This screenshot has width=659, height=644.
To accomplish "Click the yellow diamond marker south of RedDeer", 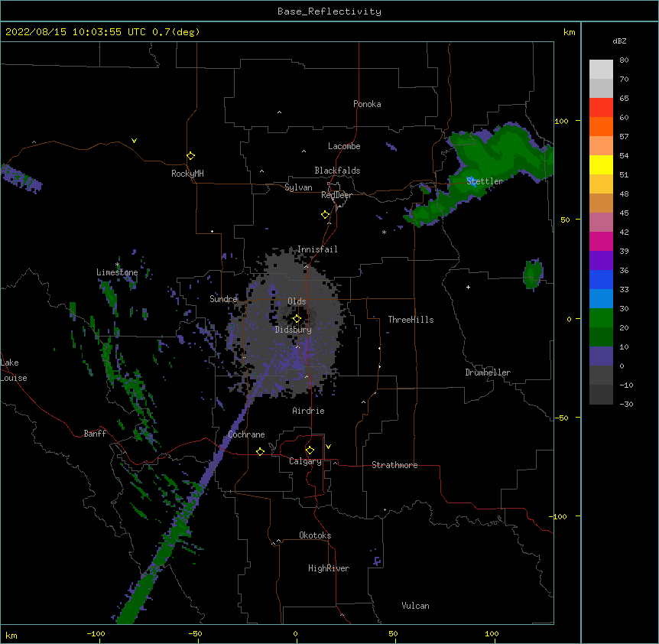I will point(326,215).
